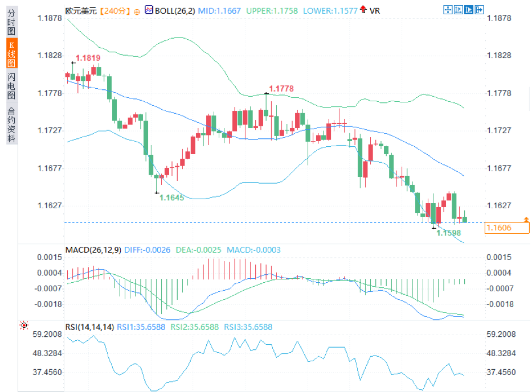The height and width of the screenshot is (392, 532).
Task: Click the VR indicator label
Action: click(x=374, y=10)
